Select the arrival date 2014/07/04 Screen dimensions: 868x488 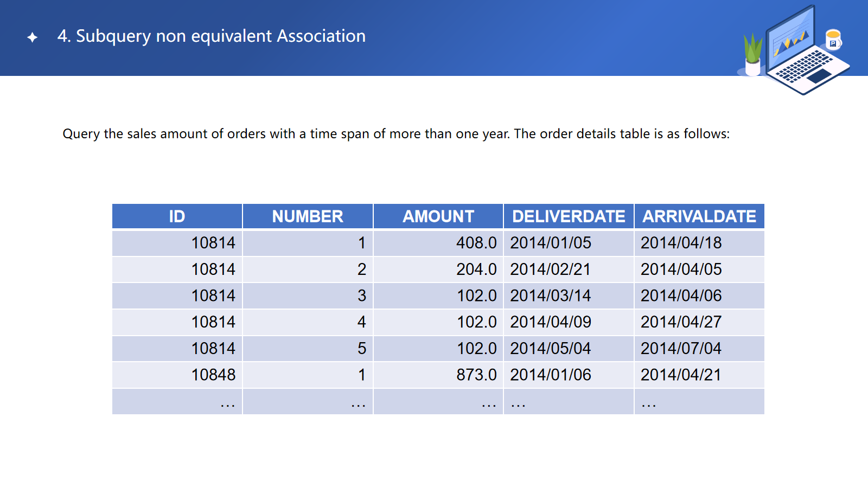tap(681, 349)
